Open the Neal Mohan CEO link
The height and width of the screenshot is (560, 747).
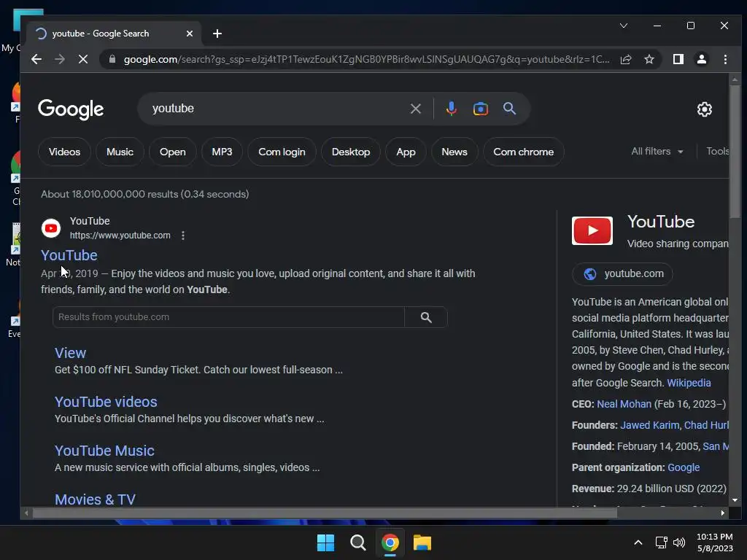(x=624, y=404)
